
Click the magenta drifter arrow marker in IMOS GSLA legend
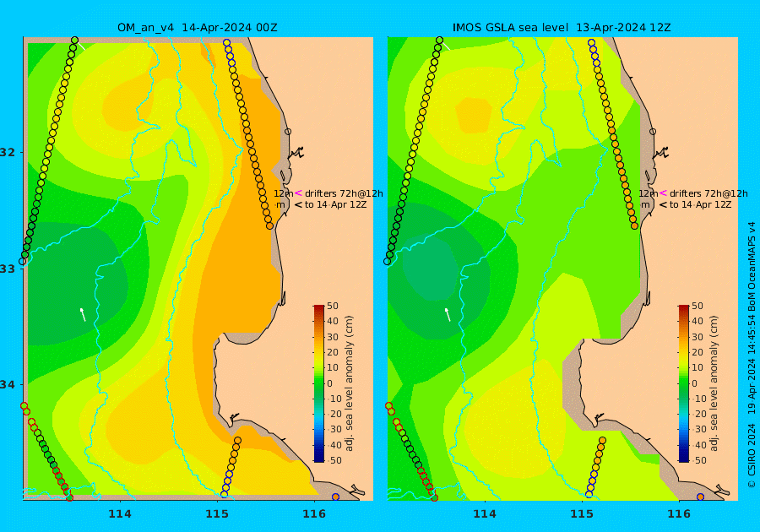663,193
